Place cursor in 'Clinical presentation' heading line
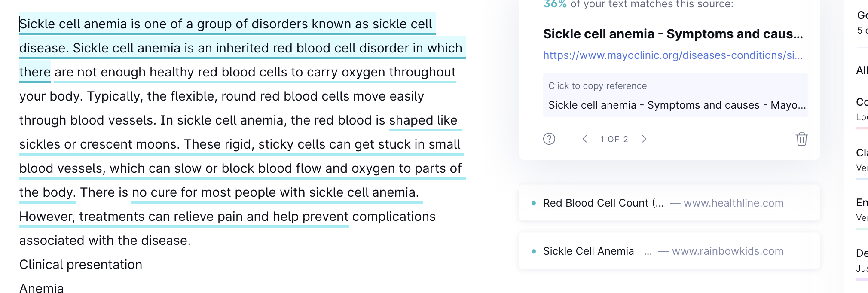This screenshot has height=293, width=868. coord(81,265)
